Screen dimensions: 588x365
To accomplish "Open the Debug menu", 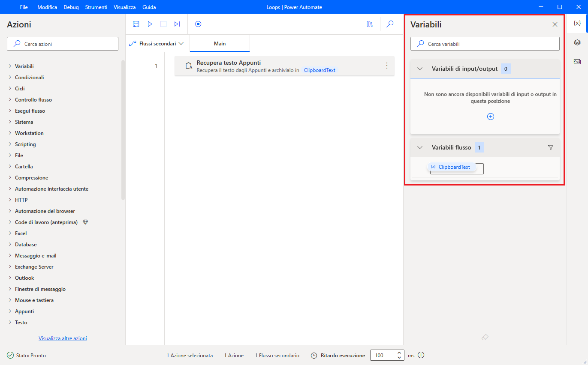I will point(71,7).
